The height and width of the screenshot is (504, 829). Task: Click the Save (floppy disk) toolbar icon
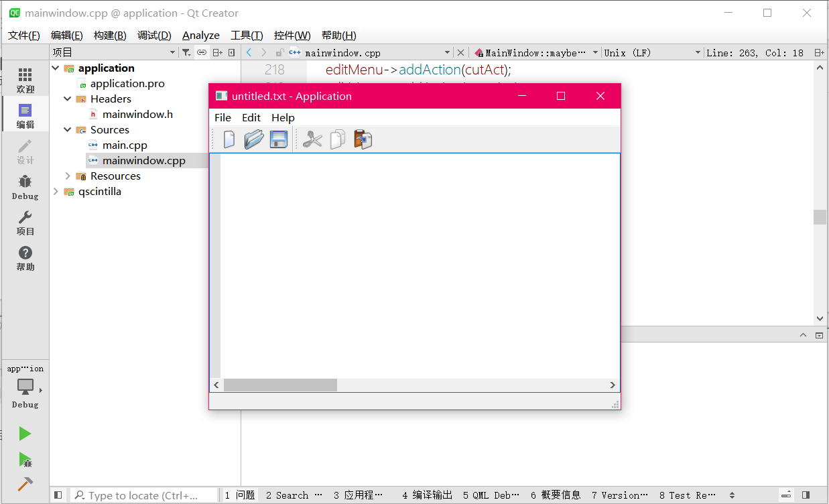tap(278, 139)
